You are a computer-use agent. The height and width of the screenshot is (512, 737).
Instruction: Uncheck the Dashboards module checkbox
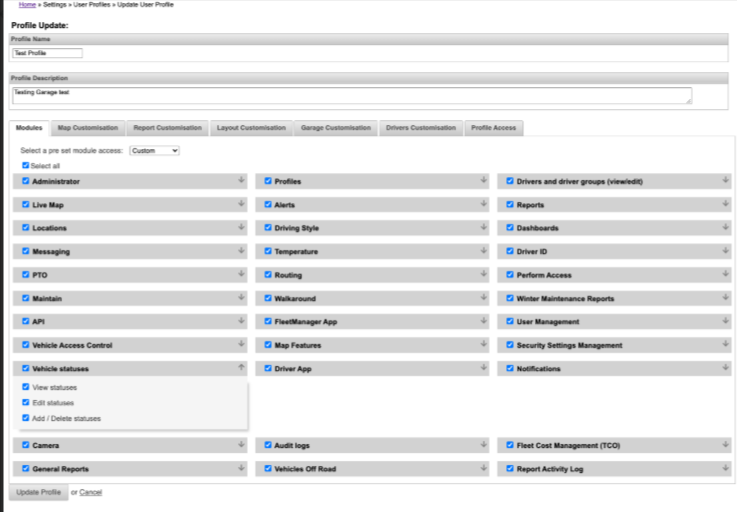(510, 228)
